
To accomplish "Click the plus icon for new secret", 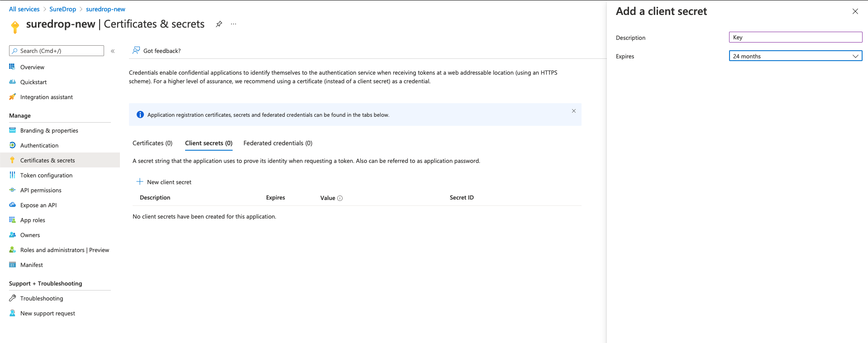I will click(140, 181).
